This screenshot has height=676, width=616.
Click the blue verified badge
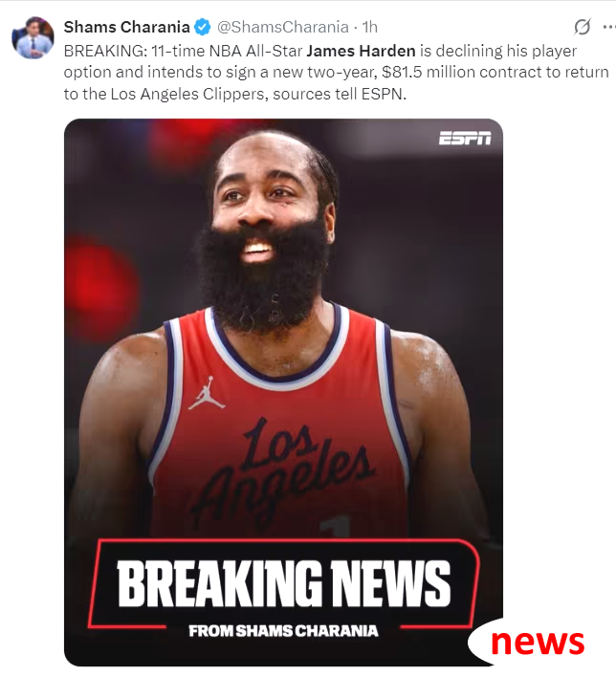(202, 27)
